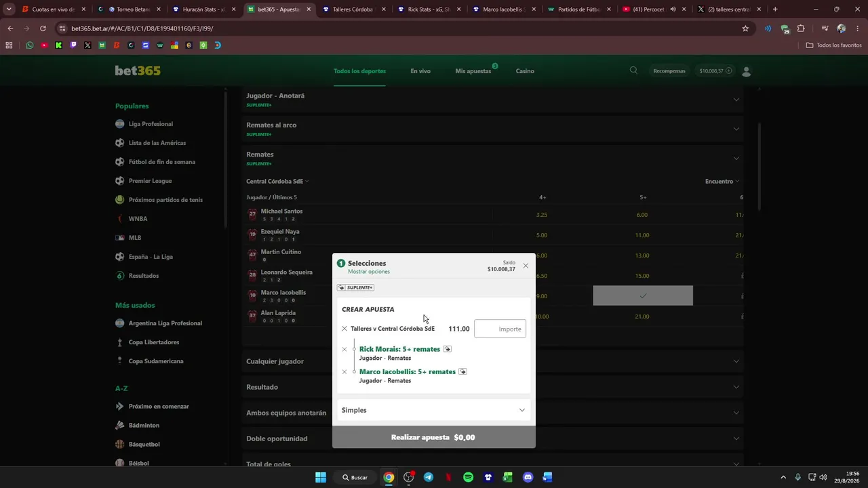Open the Casino tab

525,71
